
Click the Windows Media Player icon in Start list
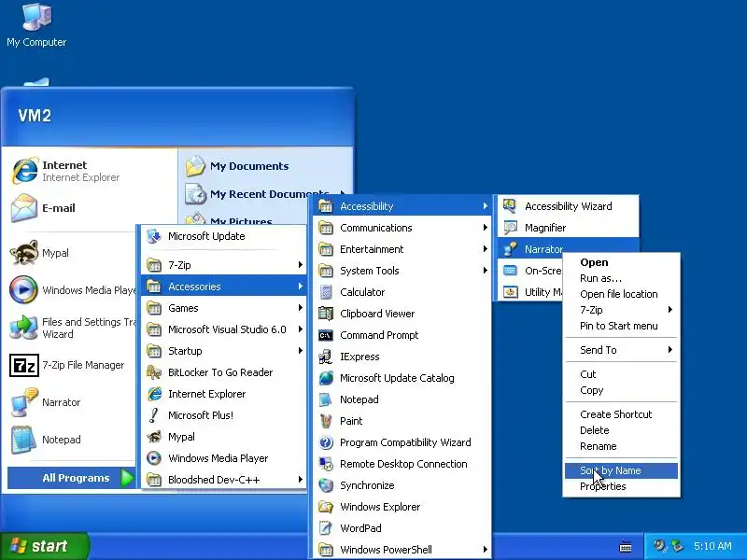coord(24,289)
